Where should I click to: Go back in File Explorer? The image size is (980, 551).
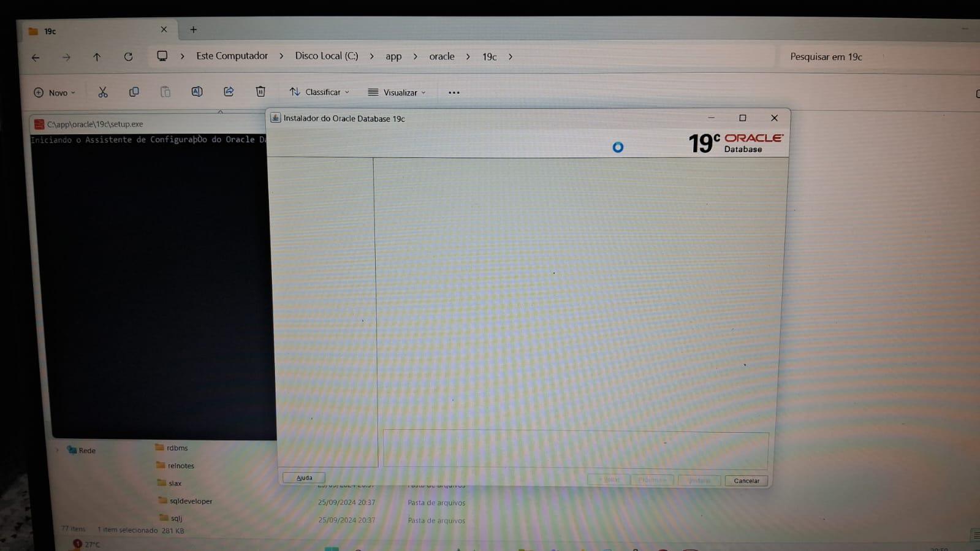[x=36, y=58]
